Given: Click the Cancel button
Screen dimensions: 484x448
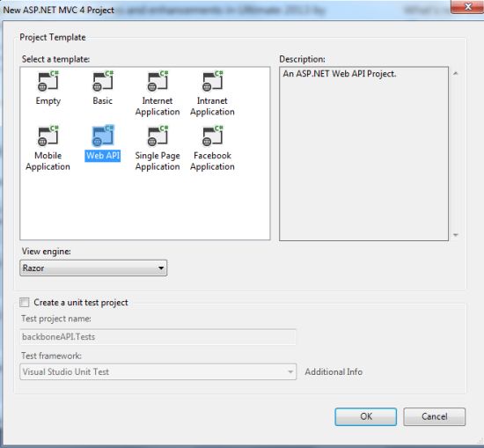Looking at the screenshot, I should point(435,416).
